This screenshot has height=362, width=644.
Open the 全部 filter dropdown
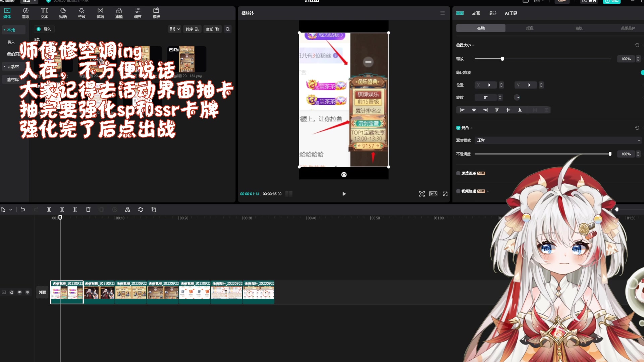click(213, 29)
